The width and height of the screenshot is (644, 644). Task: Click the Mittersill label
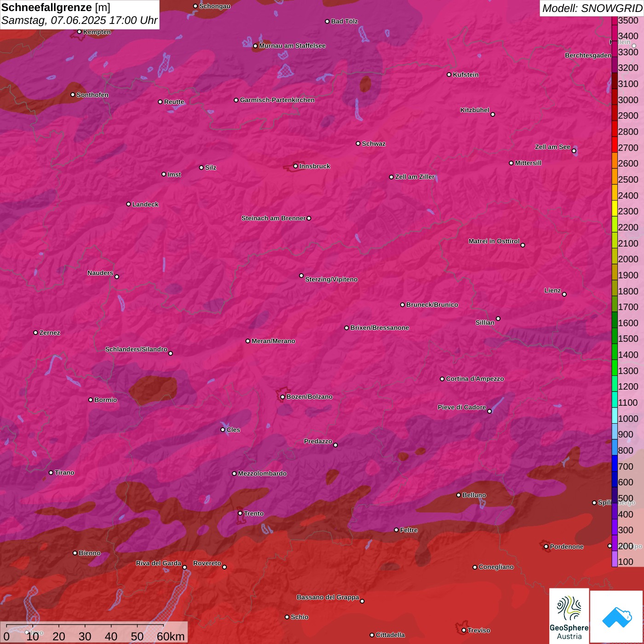click(x=528, y=163)
